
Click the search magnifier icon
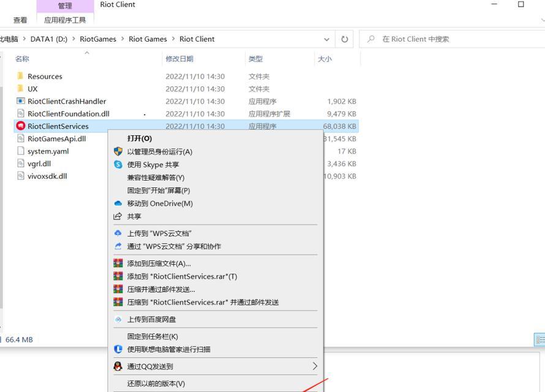click(371, 39)
